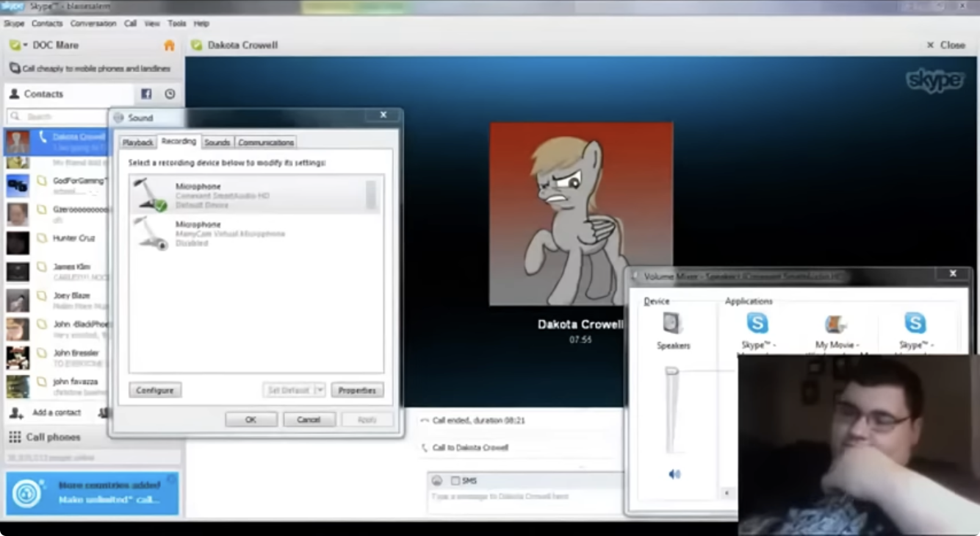Click the message box for Dakota Crowell
Viewport: 980px width, 536px height.
point(525,498)
